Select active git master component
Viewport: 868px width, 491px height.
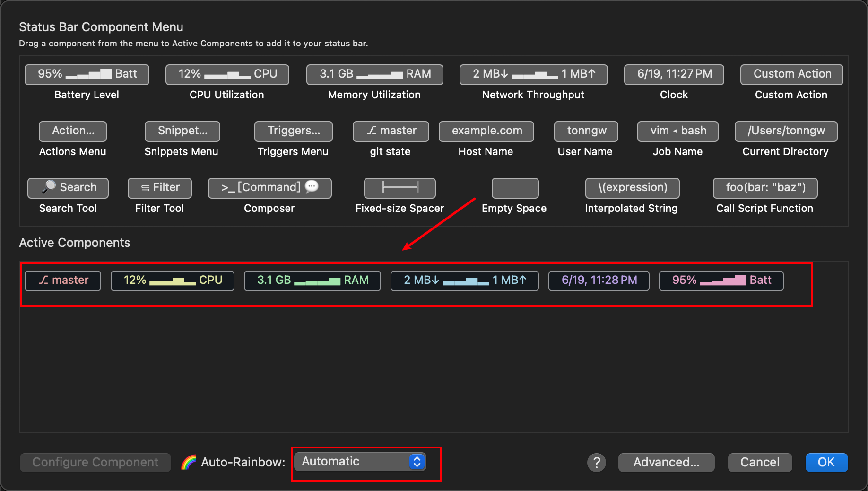[63, 281]
